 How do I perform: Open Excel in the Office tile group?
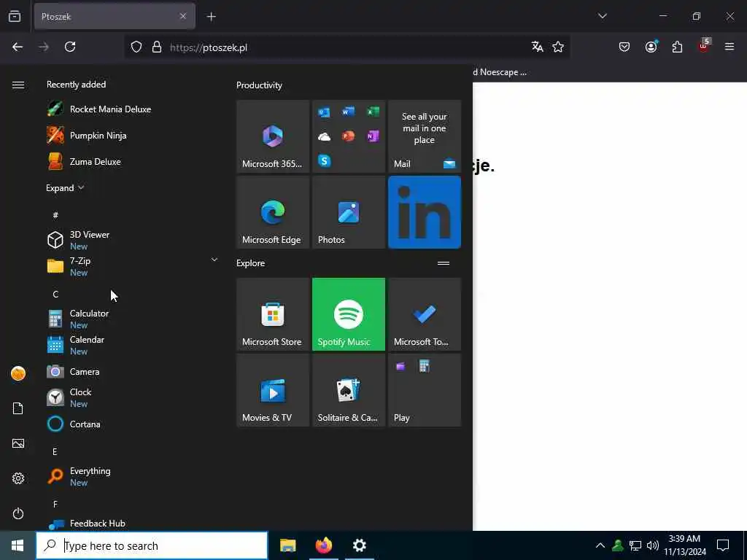373,112
